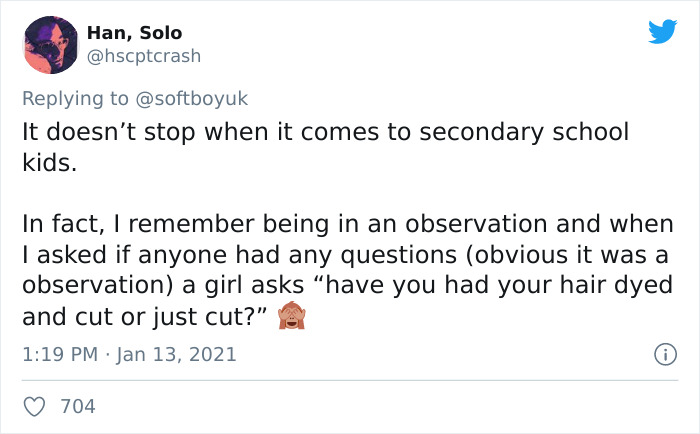Viewport: 700px width, 434px height.
Task: Click the quoted text 'have you had your hair dyed'
Action: click(x=494, y=285)
